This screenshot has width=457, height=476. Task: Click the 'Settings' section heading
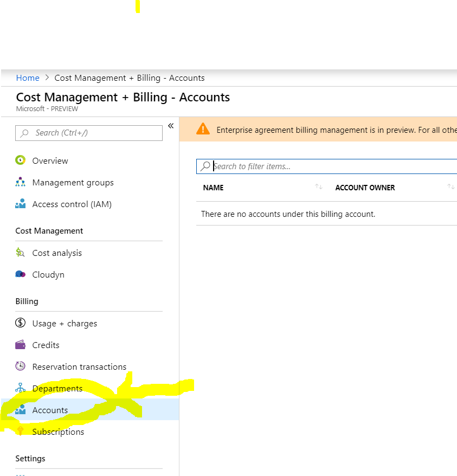pyautogui.click(x=30, y=459)
